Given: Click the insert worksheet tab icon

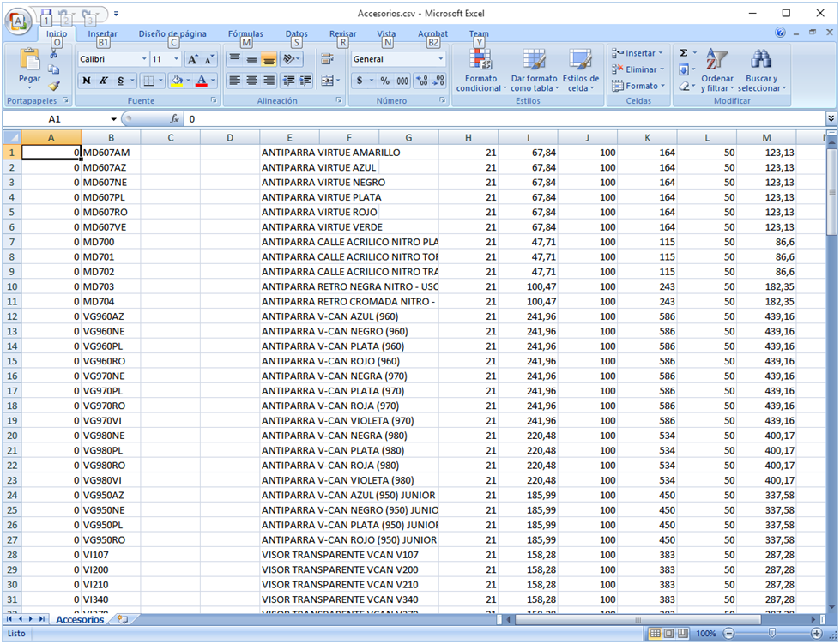Looking at the screenshot, I should click(123, 619).
